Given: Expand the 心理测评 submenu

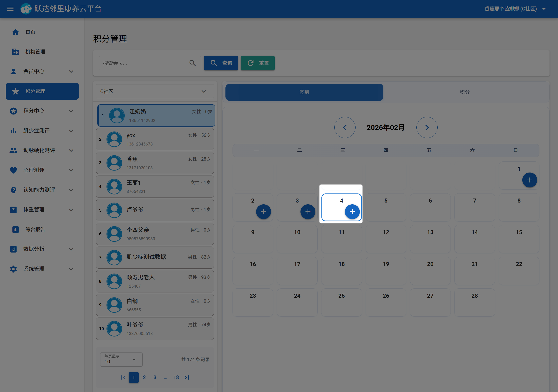Looking at the screenshot, I should coord(71,170).
